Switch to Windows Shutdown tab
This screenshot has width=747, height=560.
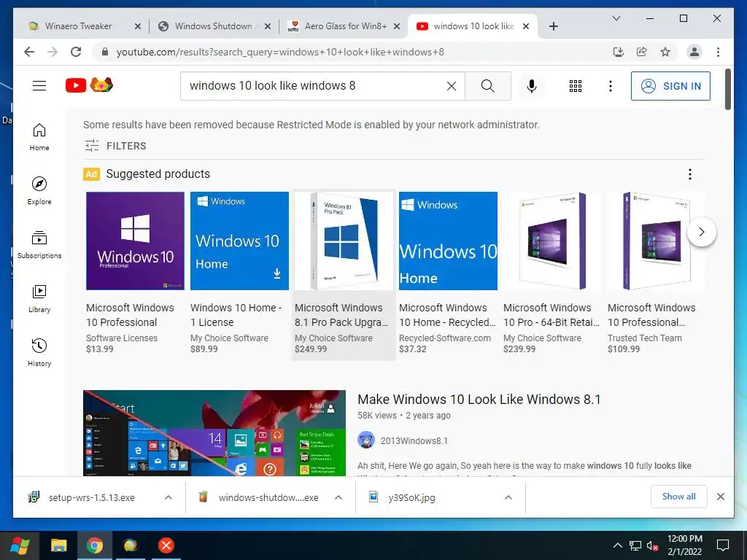213,26
